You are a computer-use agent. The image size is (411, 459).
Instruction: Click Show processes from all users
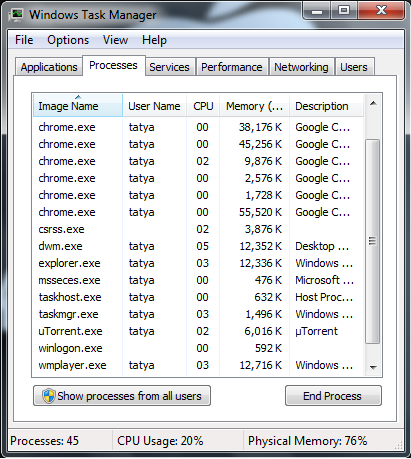click(x=122, y=396)
